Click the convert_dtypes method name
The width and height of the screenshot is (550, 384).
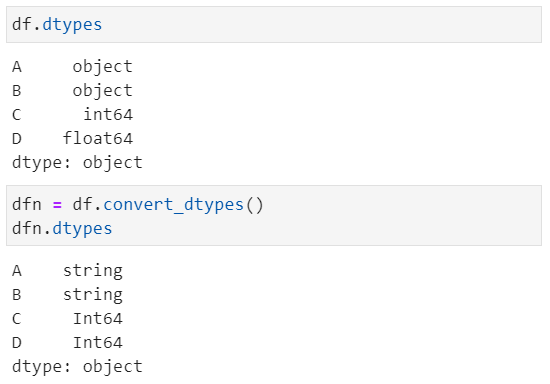pyautogui.click(x=173, y=205)
